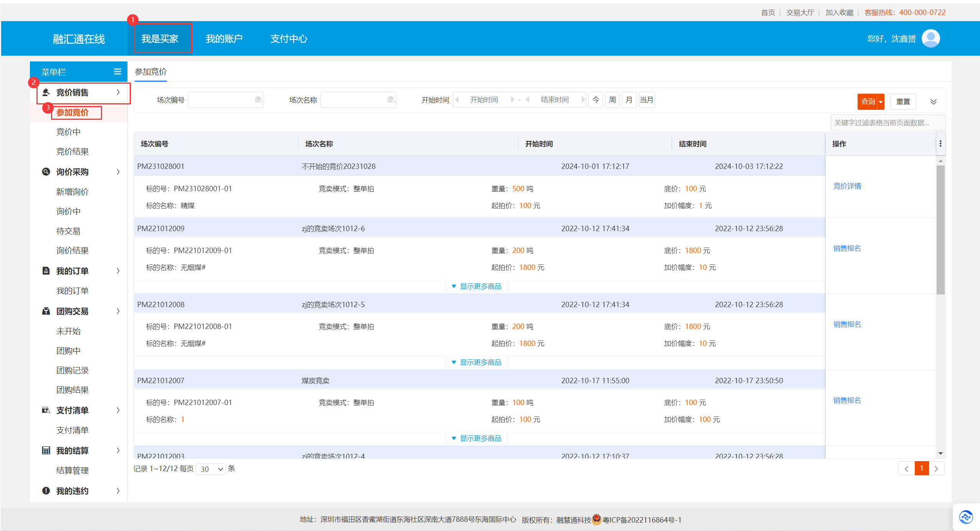The height and width of the screenshot is (531, 980).
Task: Open 团购记录 in sidebar
Action: (72, 371)
